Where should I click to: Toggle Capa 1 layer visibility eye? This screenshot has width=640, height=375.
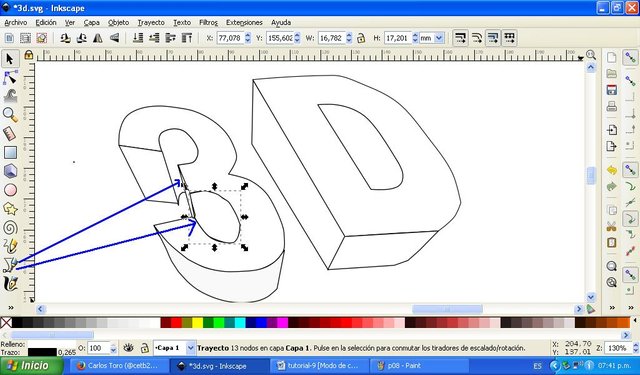(x=129, y=348)
